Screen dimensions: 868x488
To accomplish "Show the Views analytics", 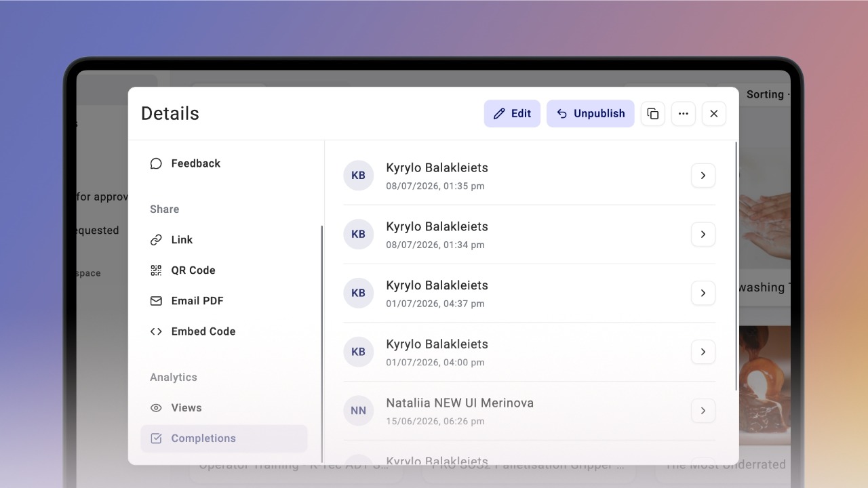I will (x=224, y=408).
